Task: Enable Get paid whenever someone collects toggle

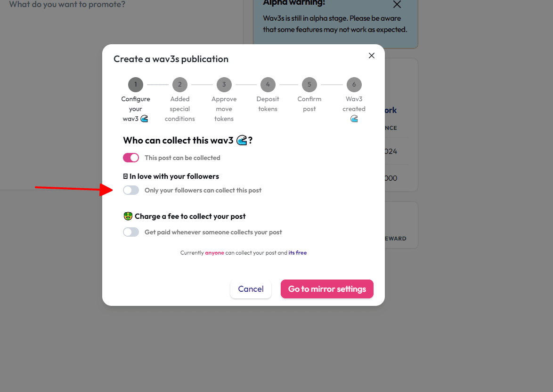Action: [131, 232]
